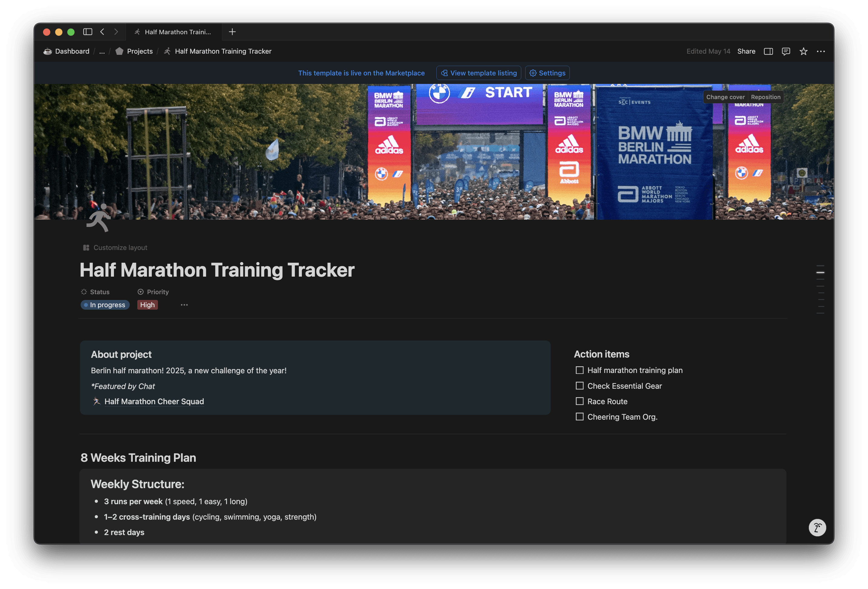Open a new tab with plus icon
This screenshot has width=868, height=589.
232,32
